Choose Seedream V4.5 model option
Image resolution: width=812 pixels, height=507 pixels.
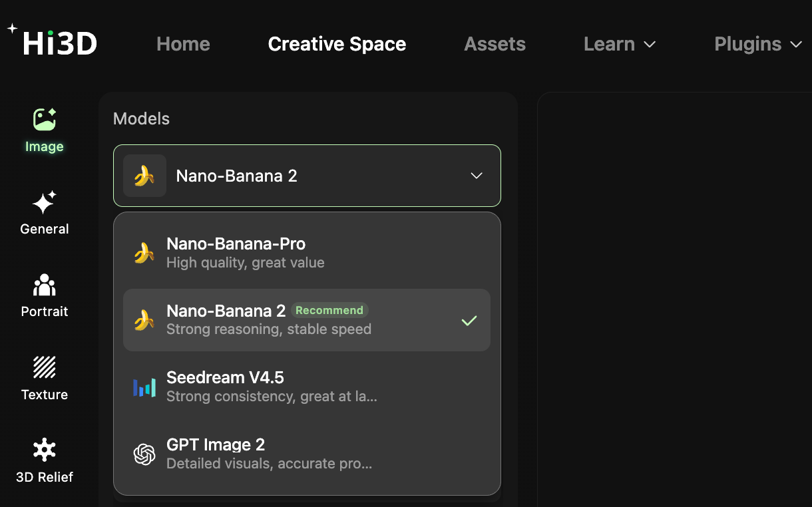[x=307, y=387]
